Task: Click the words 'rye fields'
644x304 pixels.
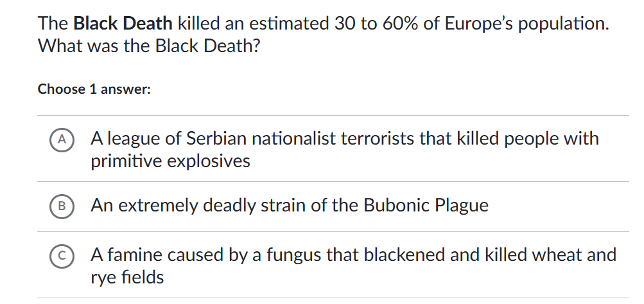Action: [x=127, y=278]
